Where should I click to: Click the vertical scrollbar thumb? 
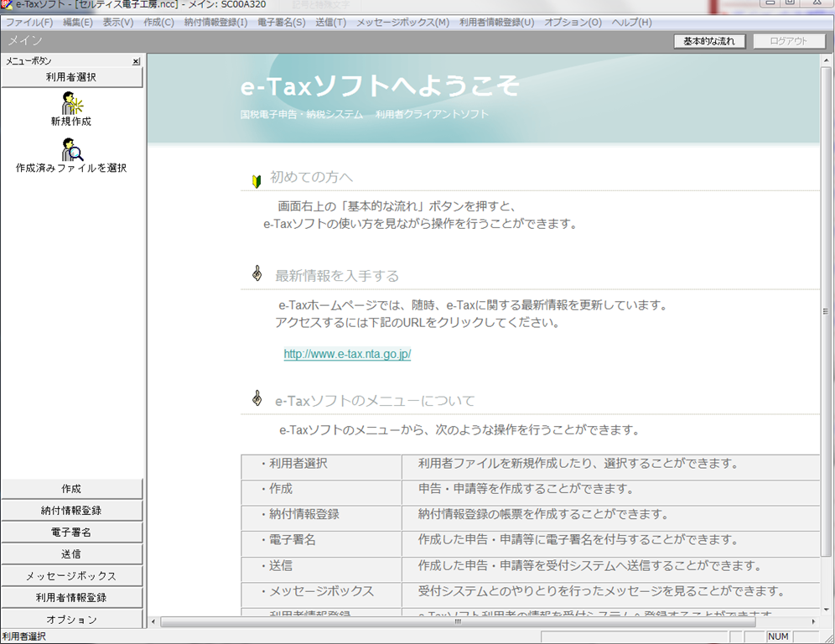click(826, 311)
